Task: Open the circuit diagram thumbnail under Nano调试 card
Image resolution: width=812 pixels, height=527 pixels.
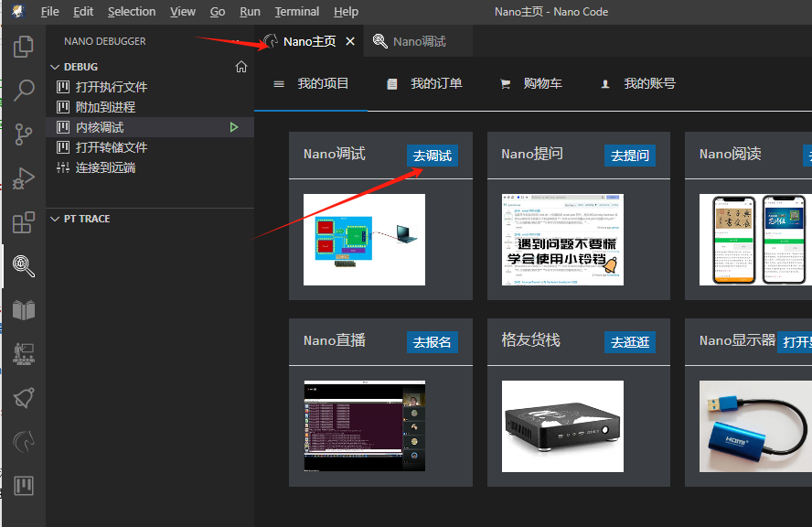Action: (364, 240)
